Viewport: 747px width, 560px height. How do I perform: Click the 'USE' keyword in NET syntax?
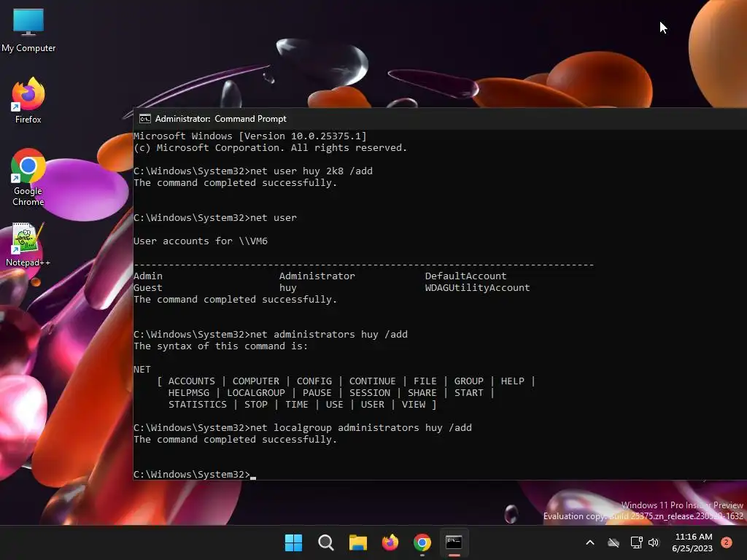(334, 404)
